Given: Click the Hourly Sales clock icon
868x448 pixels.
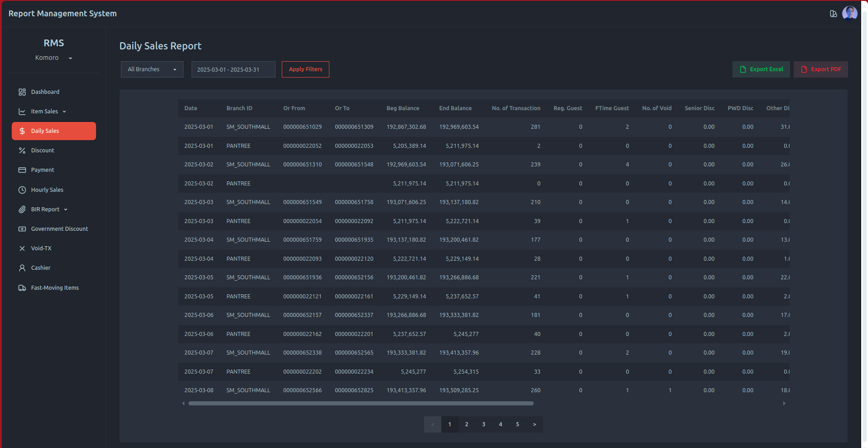Looking at the screenshot, I should pyautogui.click(x=22, y=190).
